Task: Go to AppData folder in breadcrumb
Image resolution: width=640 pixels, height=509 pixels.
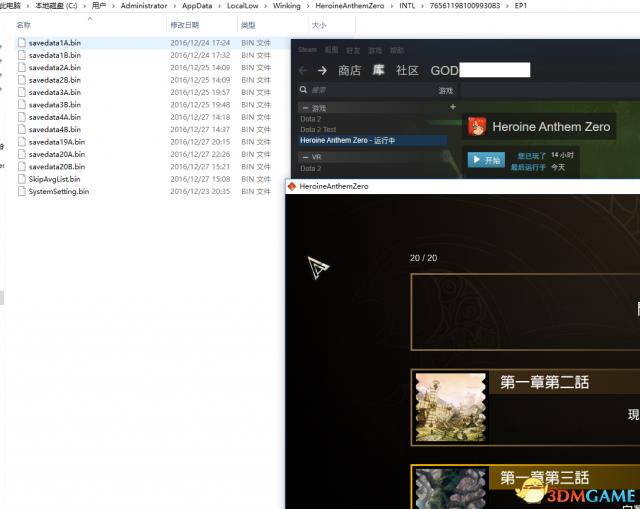Action: coord(197,6)
